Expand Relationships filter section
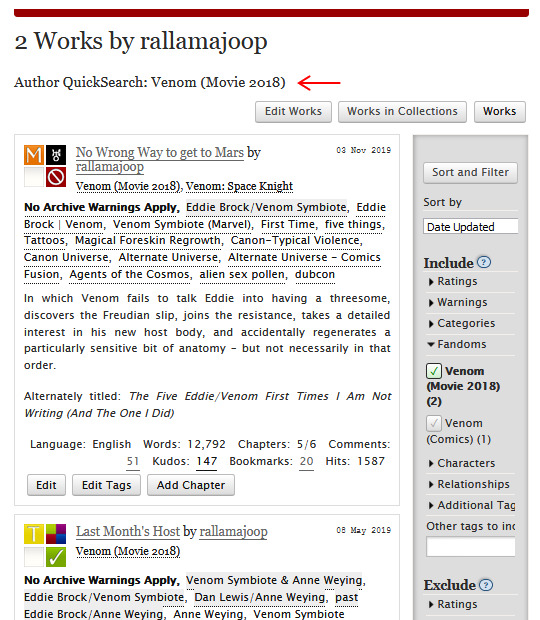 pos(469,484)
